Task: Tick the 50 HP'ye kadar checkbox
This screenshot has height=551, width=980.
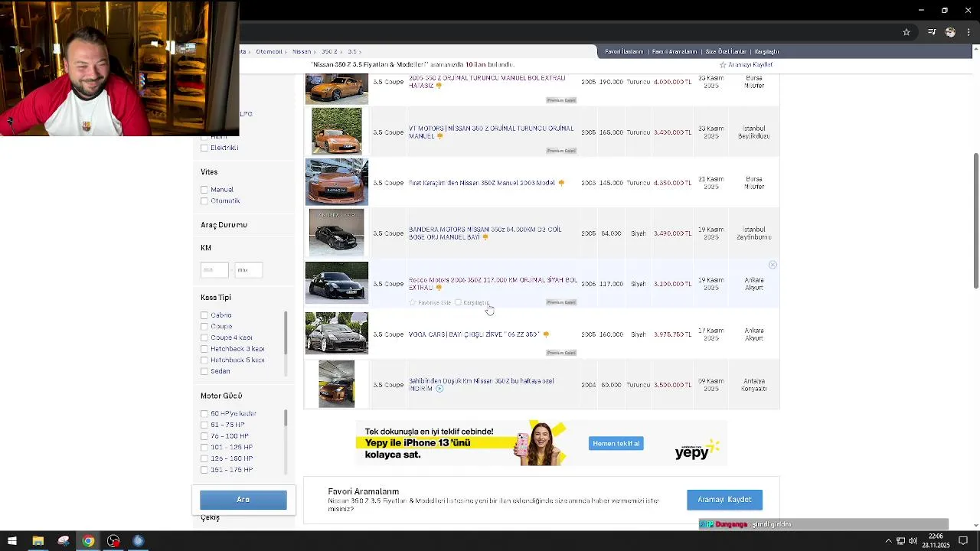Action: pos(204,414)
